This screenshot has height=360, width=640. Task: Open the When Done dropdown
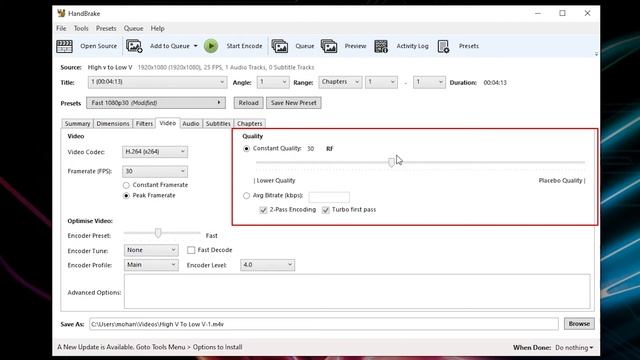[x=574, y=347]
